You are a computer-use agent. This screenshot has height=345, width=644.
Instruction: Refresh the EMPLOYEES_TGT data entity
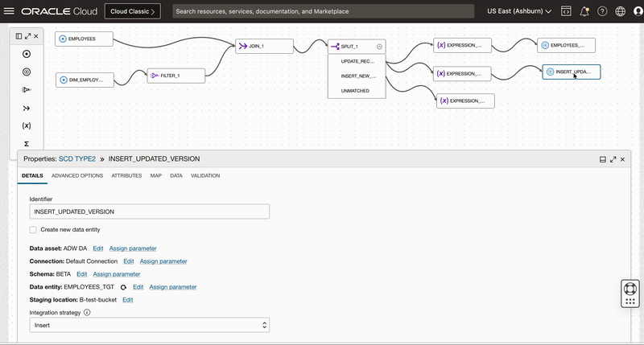pyautogui.click(x=123, y=287)
